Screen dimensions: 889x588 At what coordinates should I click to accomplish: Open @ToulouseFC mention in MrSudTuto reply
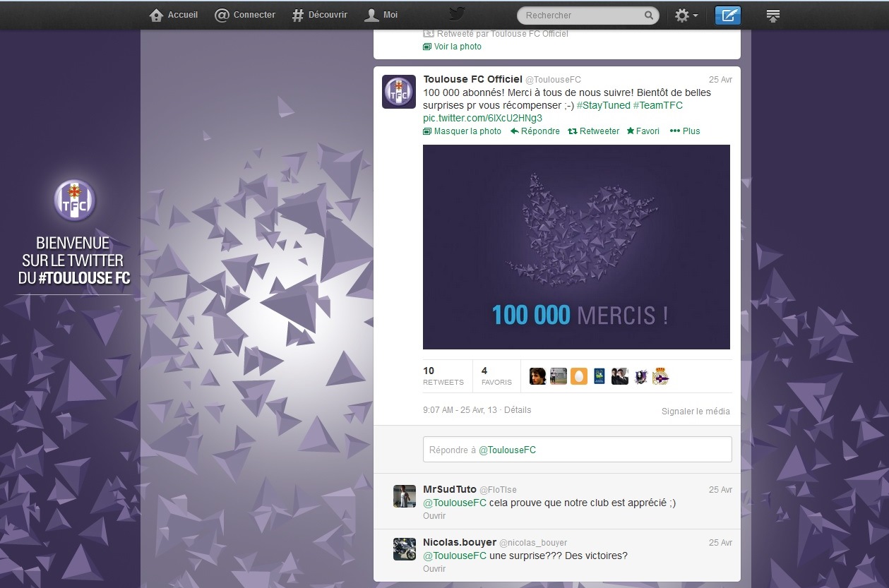click(455, 503)
